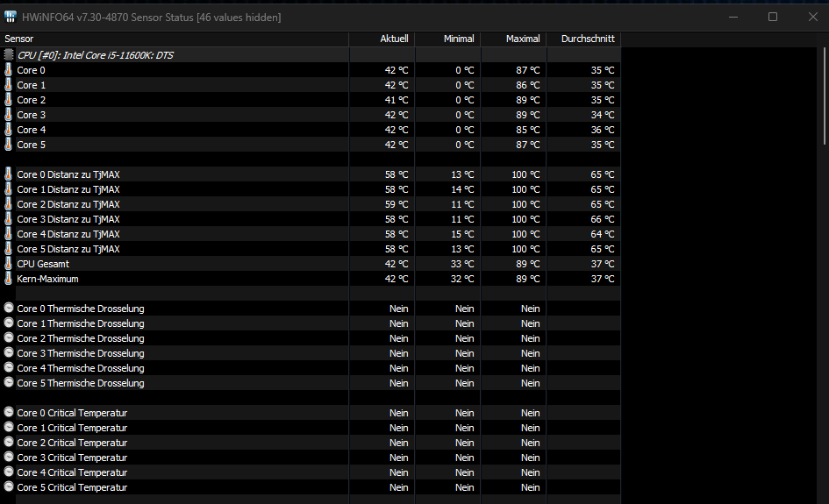The image size is (829, 504).
Task: Select the Core 0 Thermische Drosselung label
Action: [x=81, y=309]
